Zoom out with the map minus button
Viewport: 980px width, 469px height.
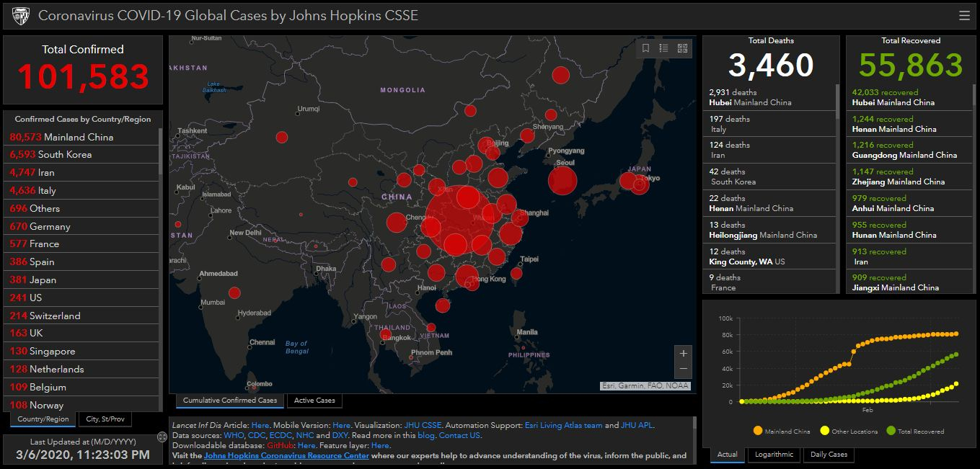(x=684, y=369)
